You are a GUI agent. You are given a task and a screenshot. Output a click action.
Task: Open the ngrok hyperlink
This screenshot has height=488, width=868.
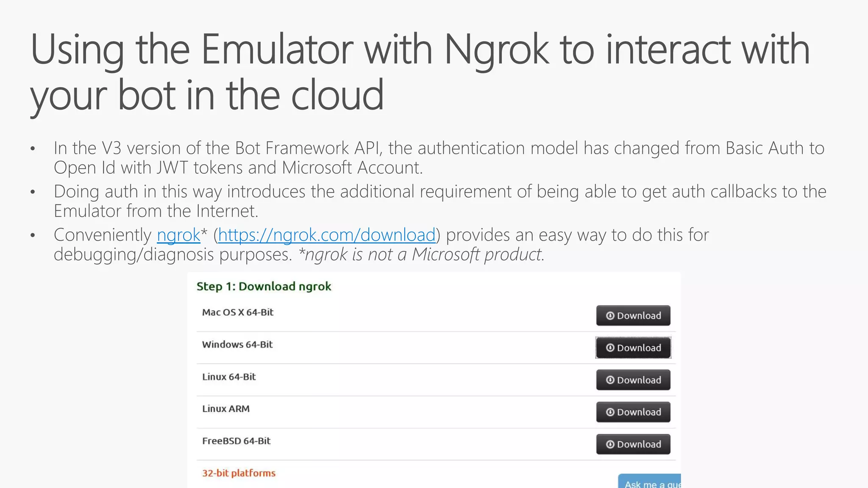coord(178,235)
